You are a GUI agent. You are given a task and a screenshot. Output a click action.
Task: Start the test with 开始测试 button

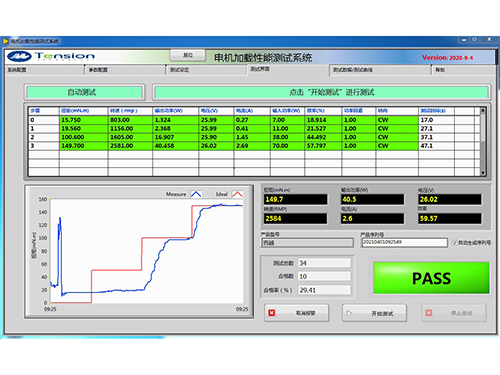point(374,313)
